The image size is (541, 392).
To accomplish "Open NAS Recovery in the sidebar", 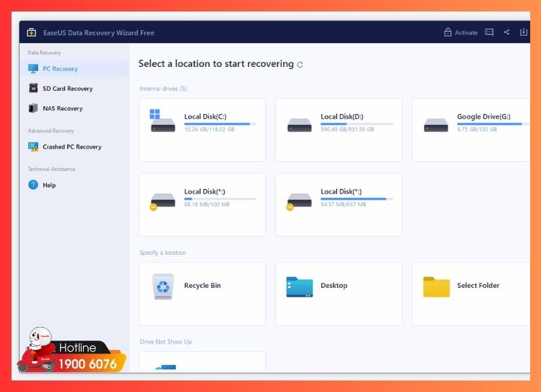I will coord(74,108).
